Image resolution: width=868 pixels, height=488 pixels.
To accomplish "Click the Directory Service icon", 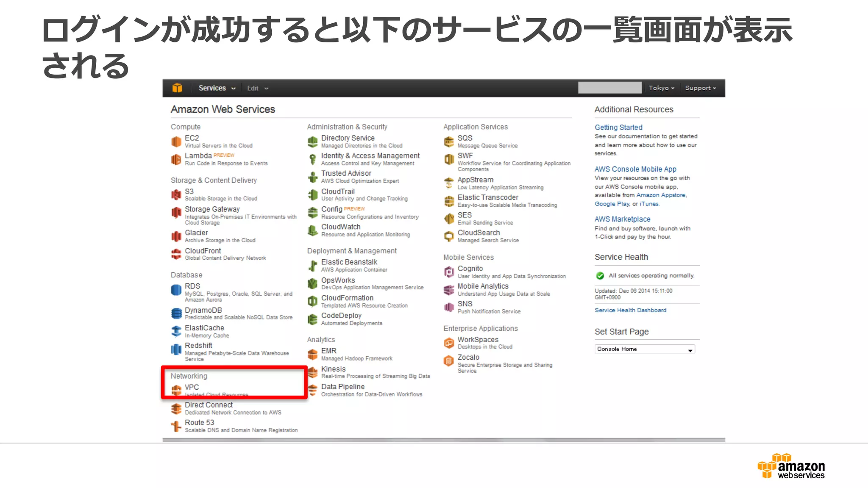I will [x=313, y=141].
